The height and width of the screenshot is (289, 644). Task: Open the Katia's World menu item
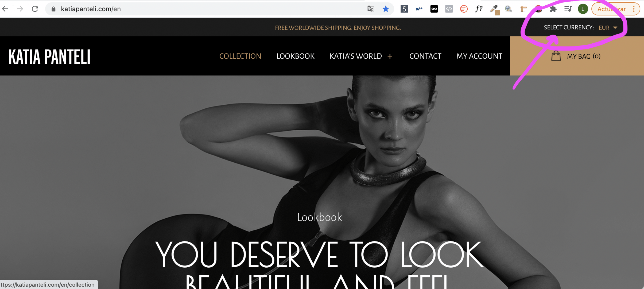[356, 56]
